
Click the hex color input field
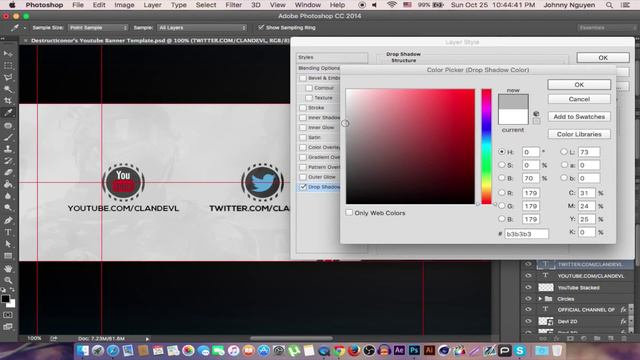coord(527,234)
